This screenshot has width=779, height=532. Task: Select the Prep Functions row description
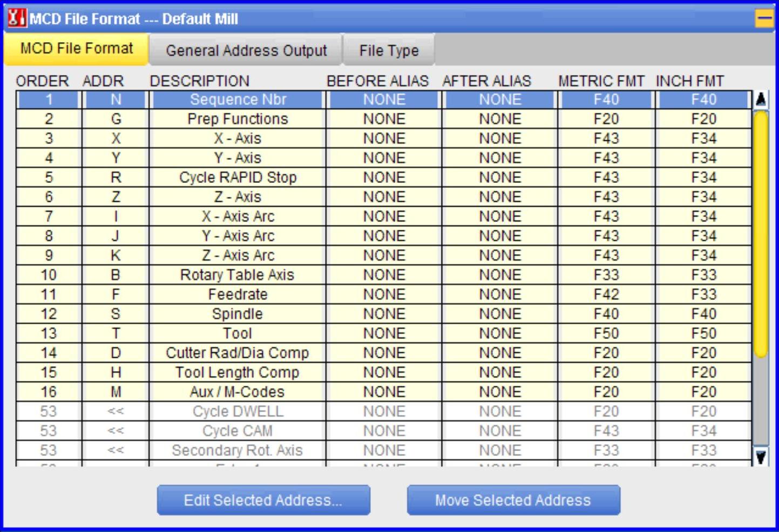(x=238, y=119)
